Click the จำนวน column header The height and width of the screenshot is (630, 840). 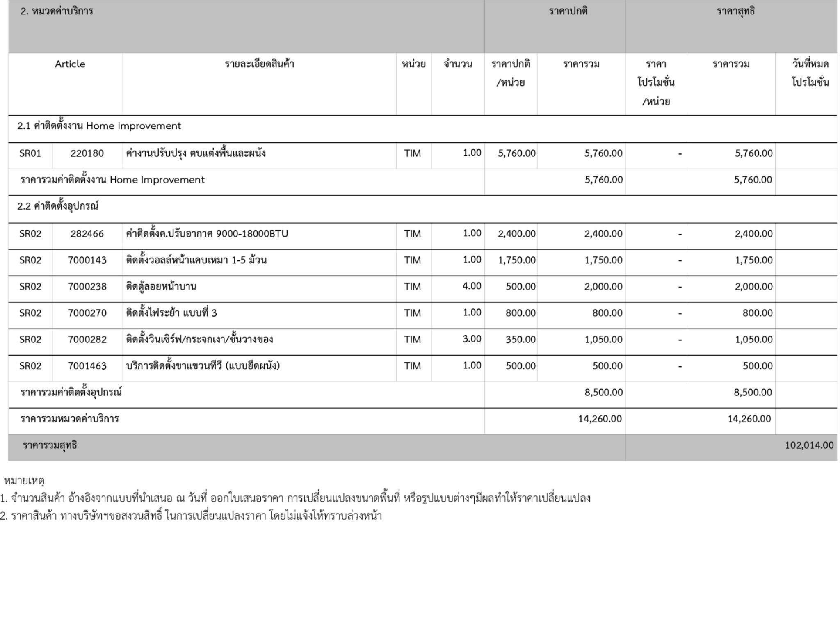(x=458, y=64)
